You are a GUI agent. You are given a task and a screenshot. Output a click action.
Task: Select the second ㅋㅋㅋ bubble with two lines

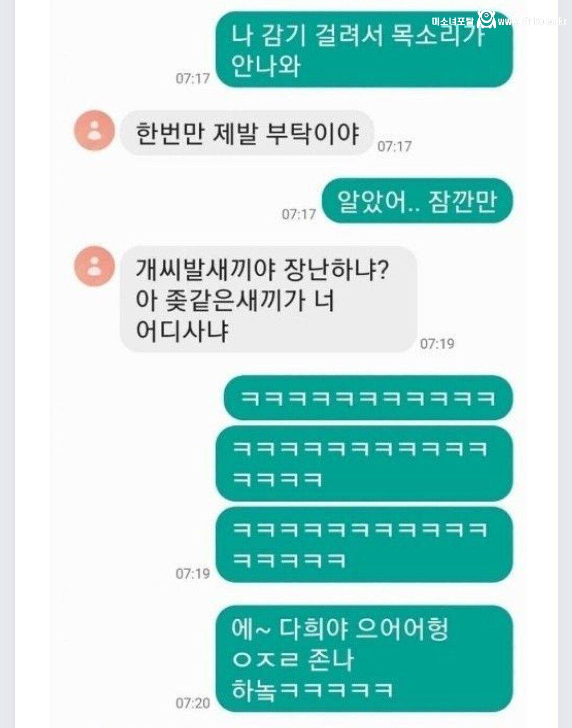pyautogui.click(x=364, y=464)
